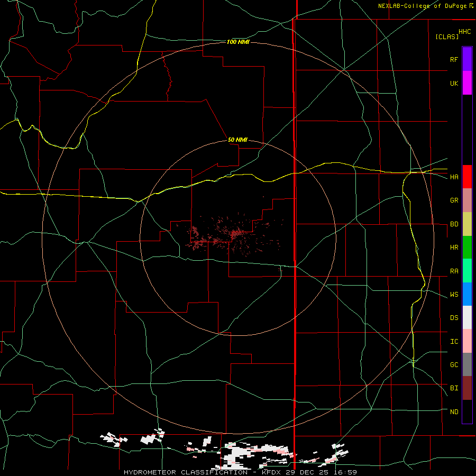Click the GC legend label

pyautogui.click(x=454, y=365)
